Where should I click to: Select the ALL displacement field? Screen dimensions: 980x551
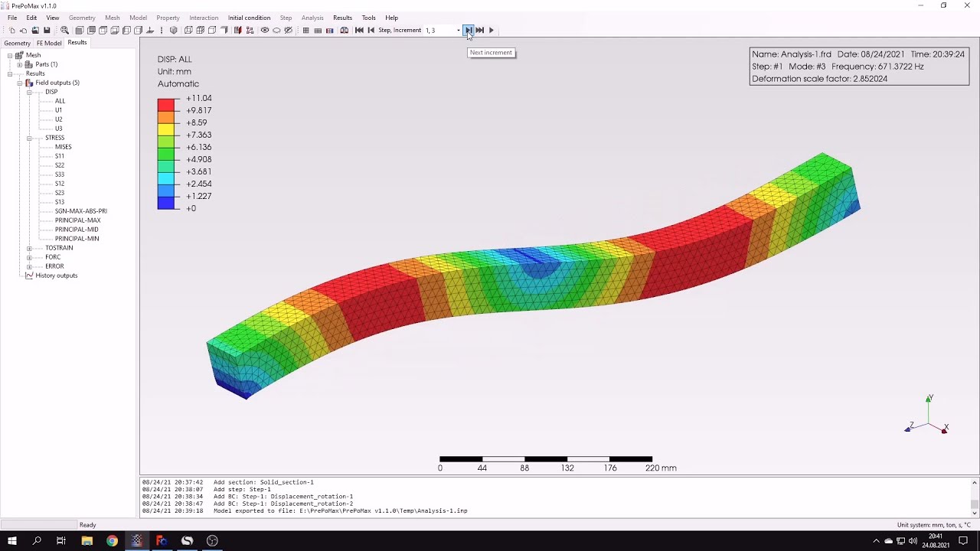click(x=60, y=101)
